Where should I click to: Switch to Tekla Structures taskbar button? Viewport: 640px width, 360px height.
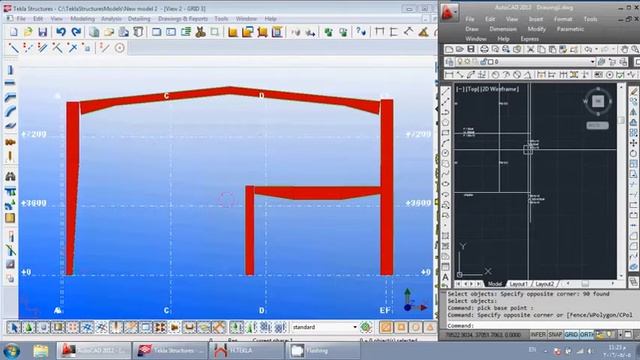click(x=171, y=351)
